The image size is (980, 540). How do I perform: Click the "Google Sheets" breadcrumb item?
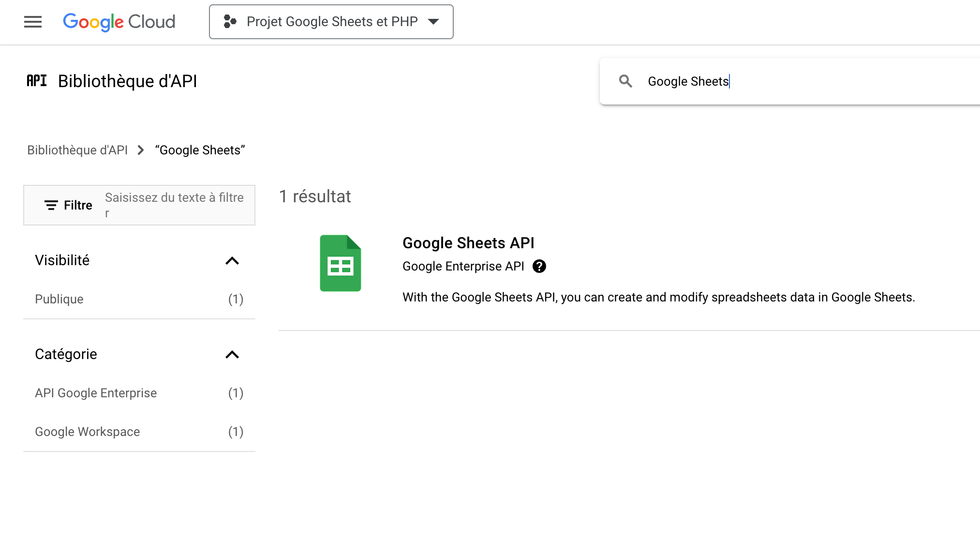pyautogui.click(x=200, y=150)
